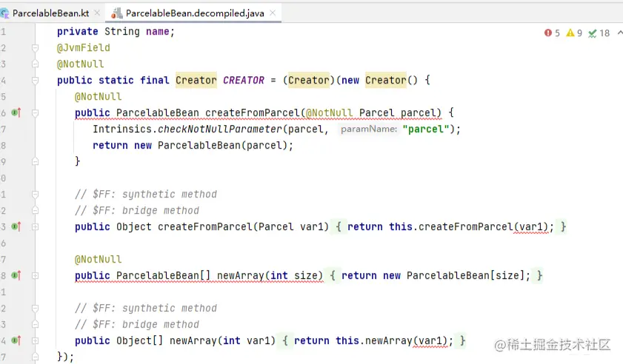
Task: Click the @NotNull annotation before Parcel parcel
Action: click(x=329, y=113)
